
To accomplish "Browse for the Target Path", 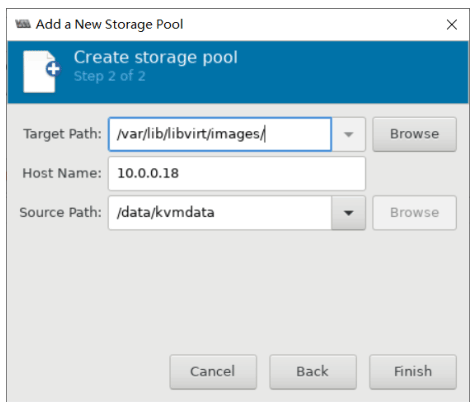I will (x=414, y=134).
